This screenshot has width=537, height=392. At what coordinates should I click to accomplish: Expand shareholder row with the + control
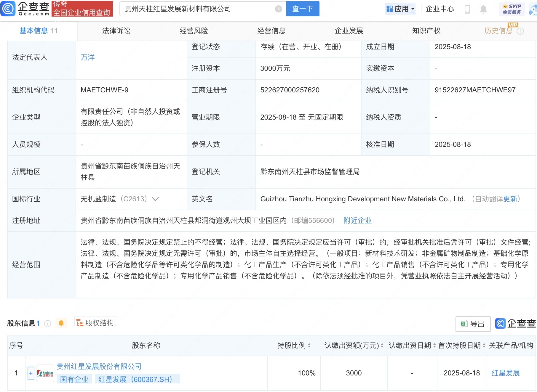(x=31, y=373)
